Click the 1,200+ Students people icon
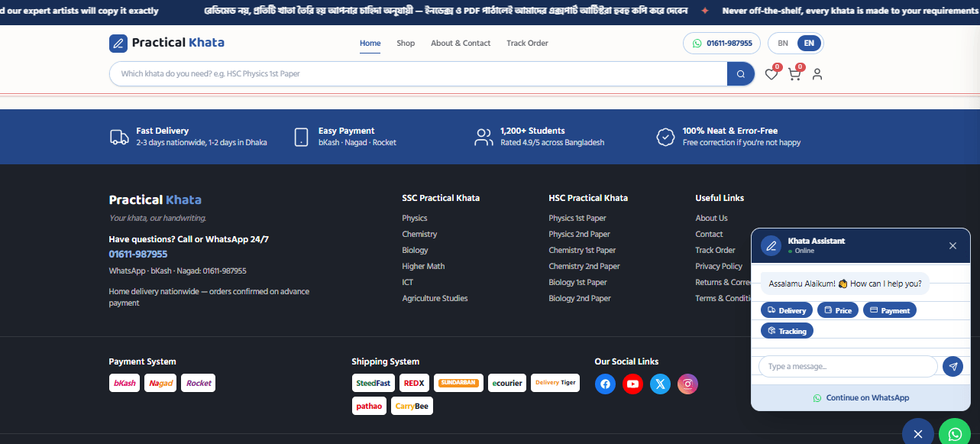Viewport: 980px width, 444px height. tap(484, 137)
